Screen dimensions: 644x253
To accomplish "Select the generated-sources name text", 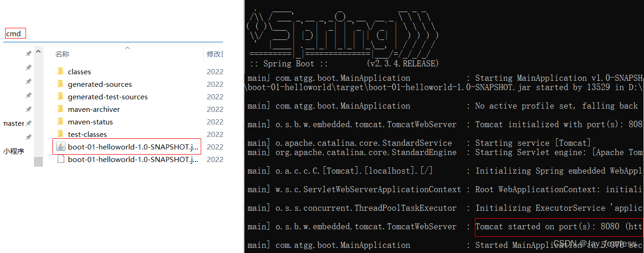I will click(x=100, y=84).
